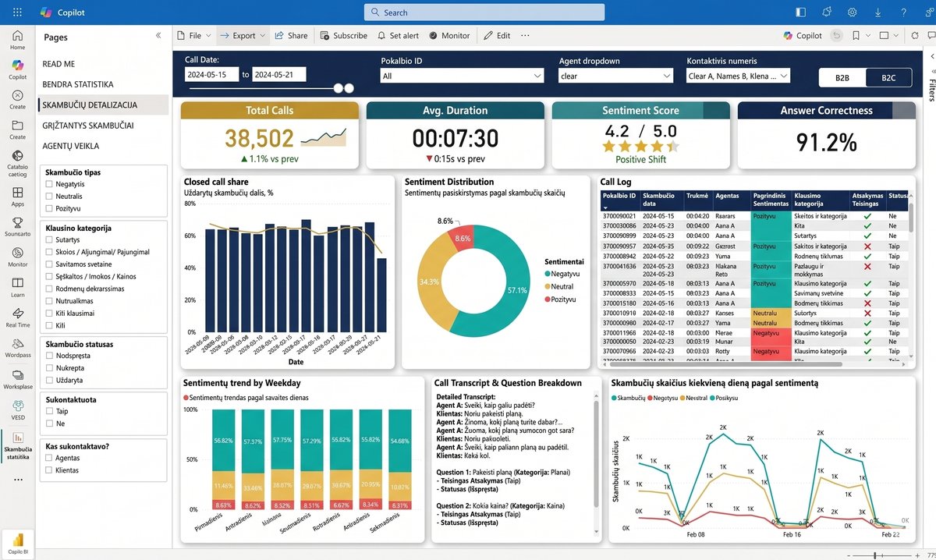Open Monitor hub in left rail
This screenshot has height=560, width=936.
click(17, 256)
